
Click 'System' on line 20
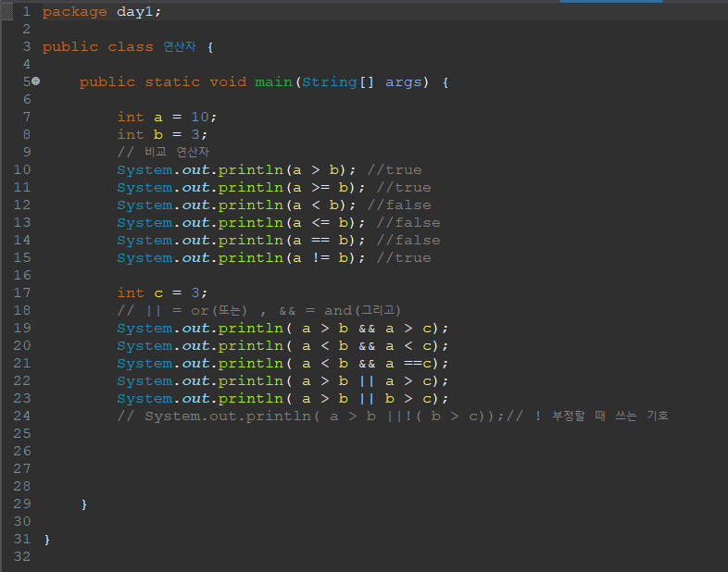coord(144,346)
